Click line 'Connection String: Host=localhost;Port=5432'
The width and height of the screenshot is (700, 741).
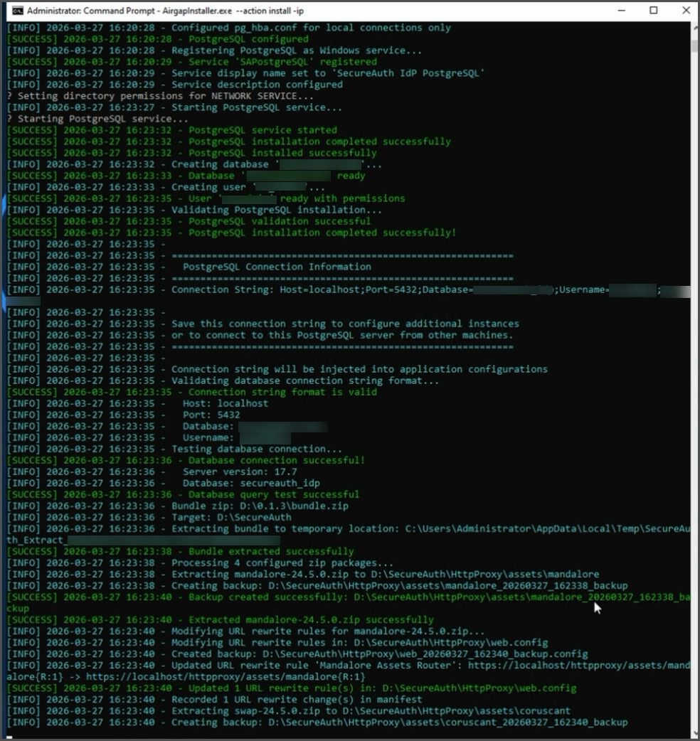click(349, 289)
